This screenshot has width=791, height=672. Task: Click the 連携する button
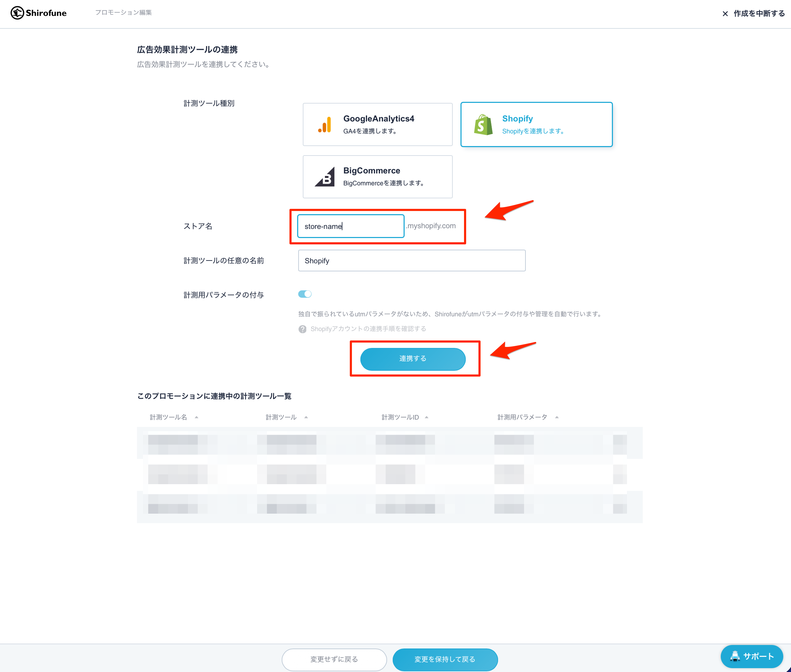click(413, 359)
